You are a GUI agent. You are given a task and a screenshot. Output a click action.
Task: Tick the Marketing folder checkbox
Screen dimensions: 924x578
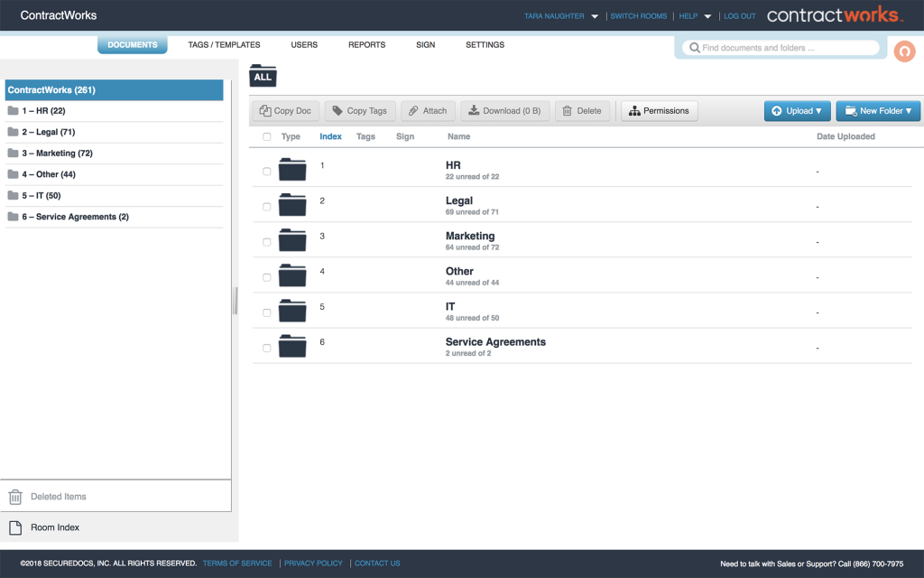(266, 242)
